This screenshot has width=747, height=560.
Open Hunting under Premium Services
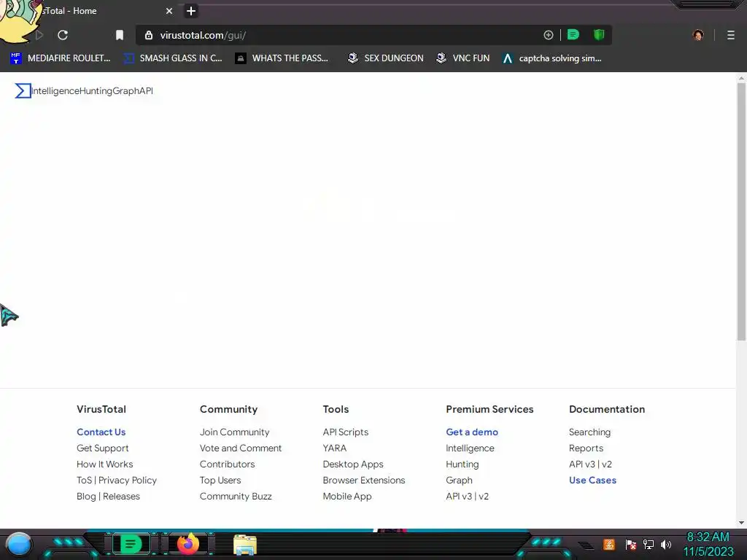point(462,464)
